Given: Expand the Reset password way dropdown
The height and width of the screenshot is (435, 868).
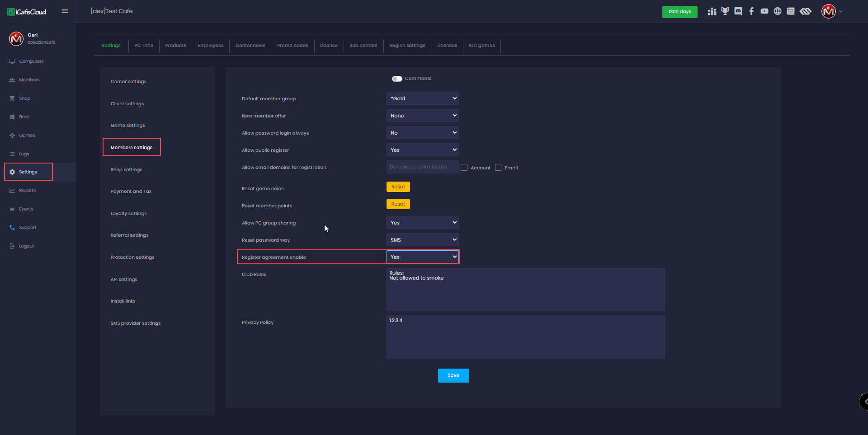Looking at the screenshot, I should (422, 240).
